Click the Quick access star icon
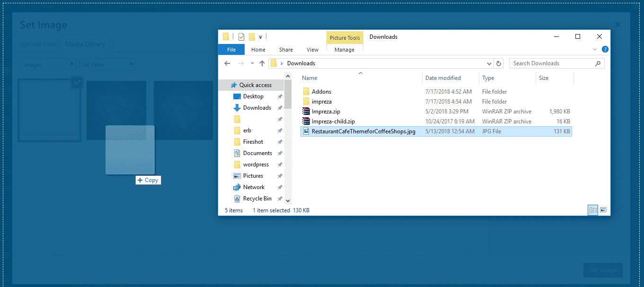 (x=233, y=85)
